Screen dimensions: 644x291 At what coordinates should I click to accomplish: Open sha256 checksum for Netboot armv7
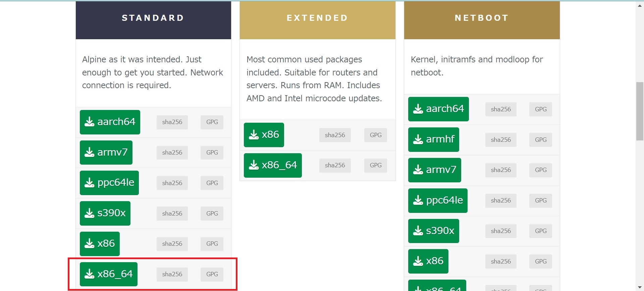pyautogui.click(x=501, y=170)
